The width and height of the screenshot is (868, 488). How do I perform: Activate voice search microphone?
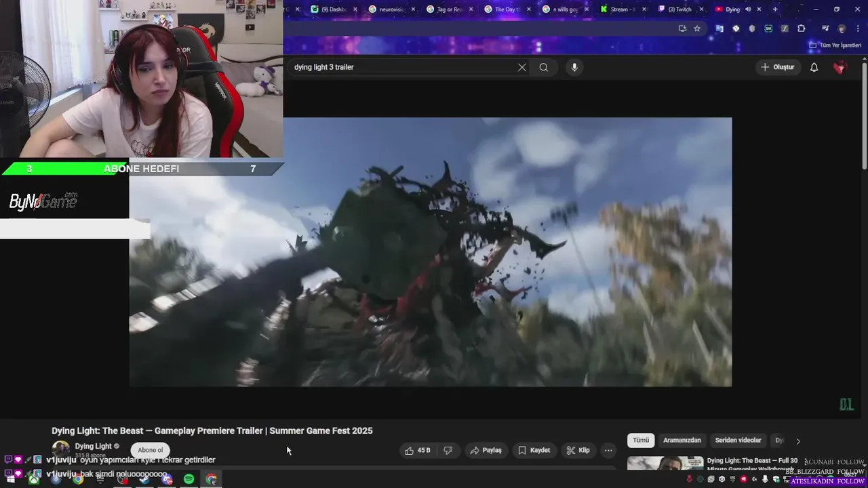tap(574, 67)
